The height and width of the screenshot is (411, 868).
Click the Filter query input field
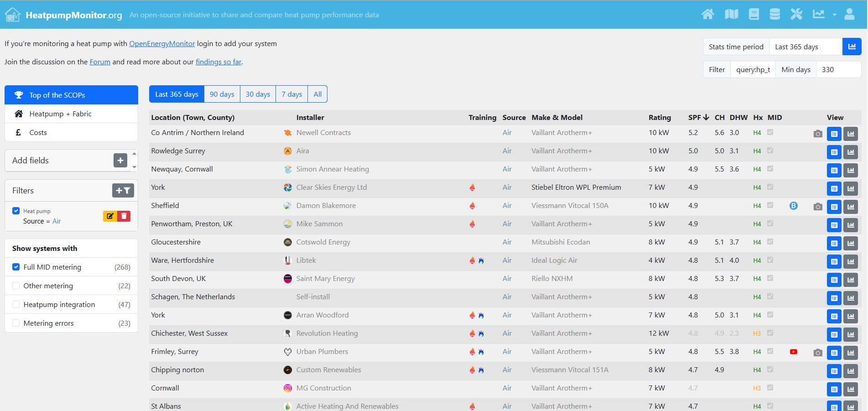[x=753, y=69]
